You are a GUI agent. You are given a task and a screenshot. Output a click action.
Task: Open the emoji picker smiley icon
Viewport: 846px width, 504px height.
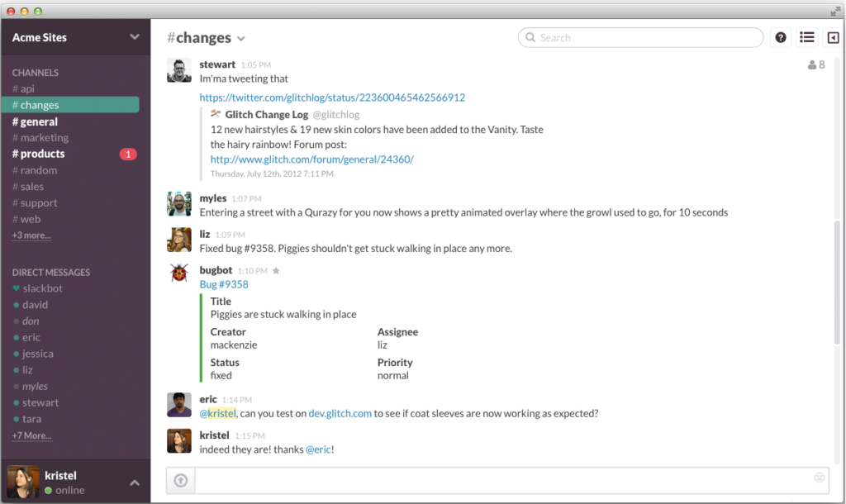(x=819, y=477)
